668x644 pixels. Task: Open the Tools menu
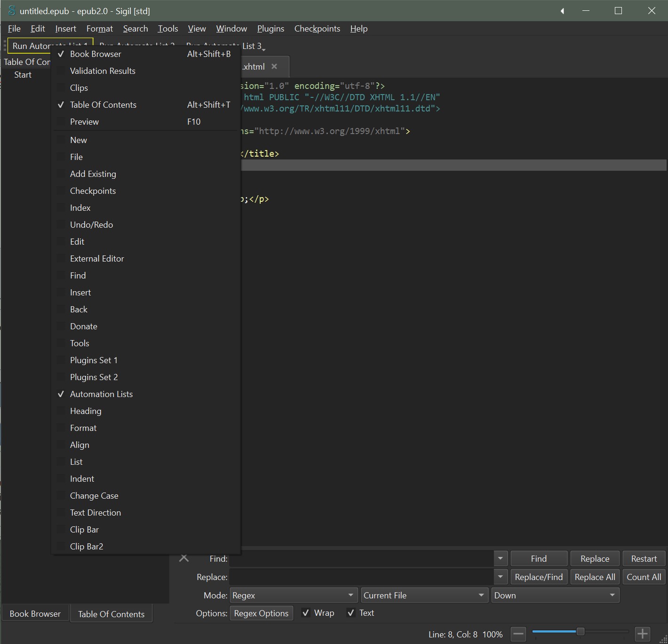pyautogui.click(x=168, y=29)
